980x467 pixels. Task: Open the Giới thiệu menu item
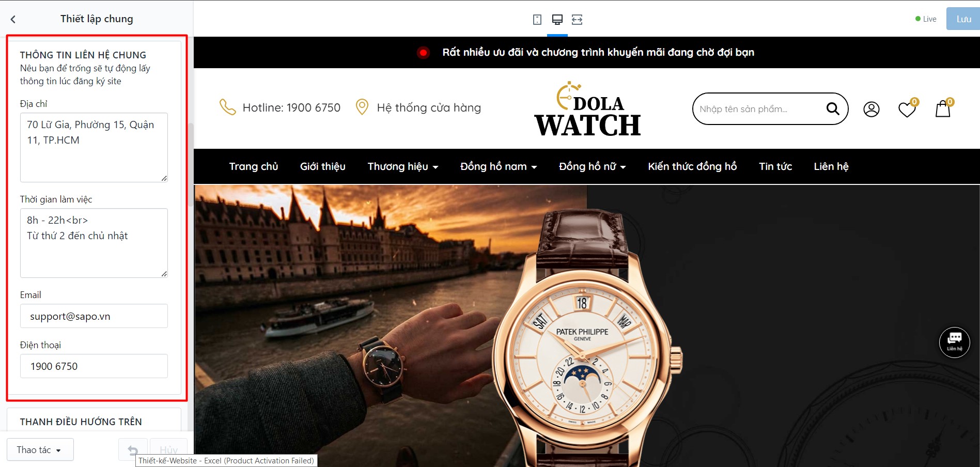click(323, 166)
